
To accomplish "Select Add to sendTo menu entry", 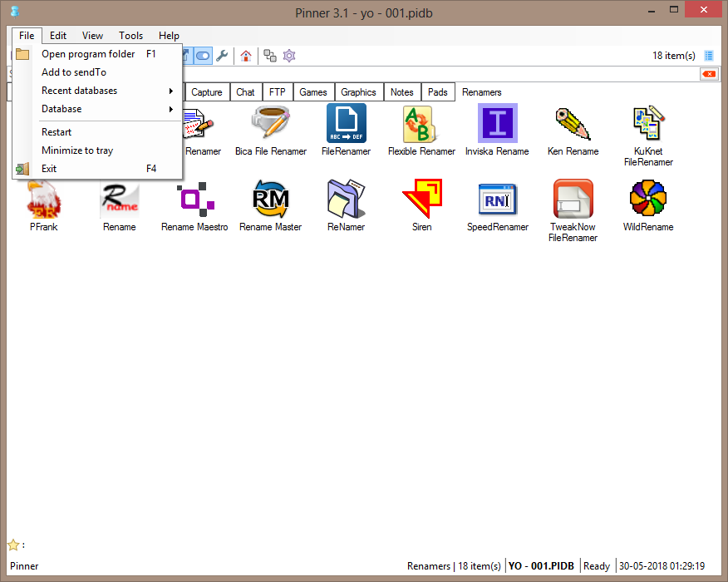I will pos(97,72).
